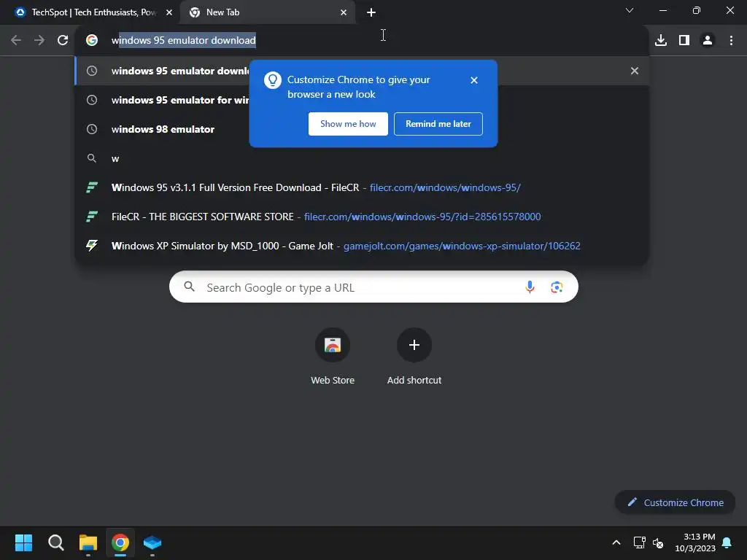Click the browser forward arrow
Screen dimensions: 747x560
(39, 41)
